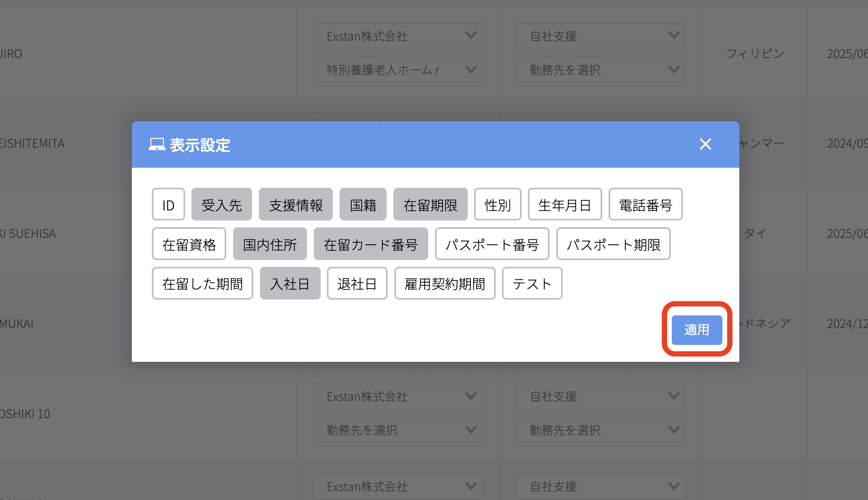Enable the 在留資格 display chip

click(189, 244)
